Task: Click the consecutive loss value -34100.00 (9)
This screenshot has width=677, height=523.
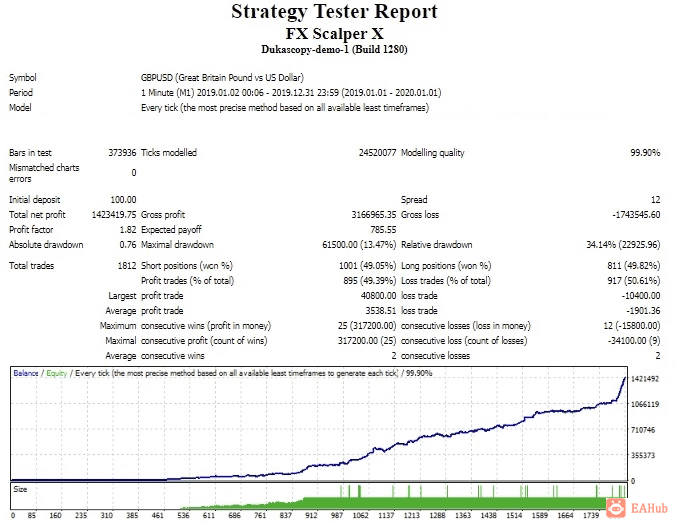Action: pos(634,341)
